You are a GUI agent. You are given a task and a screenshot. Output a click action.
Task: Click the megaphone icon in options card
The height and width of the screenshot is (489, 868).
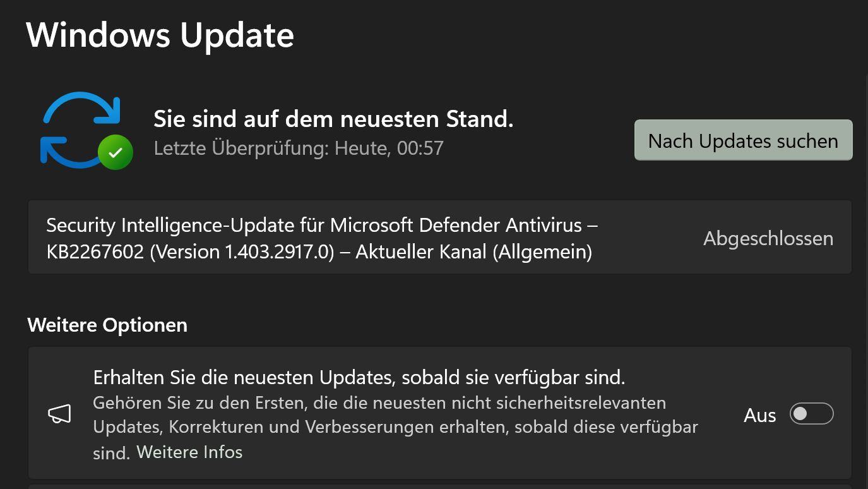60,414
